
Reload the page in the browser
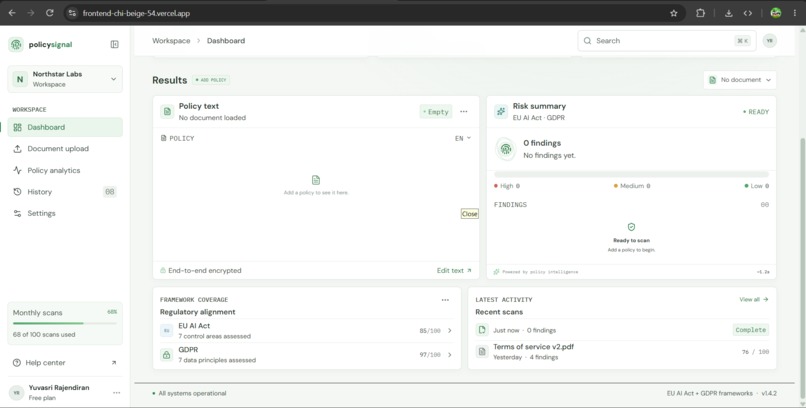(x=49, y=13)
